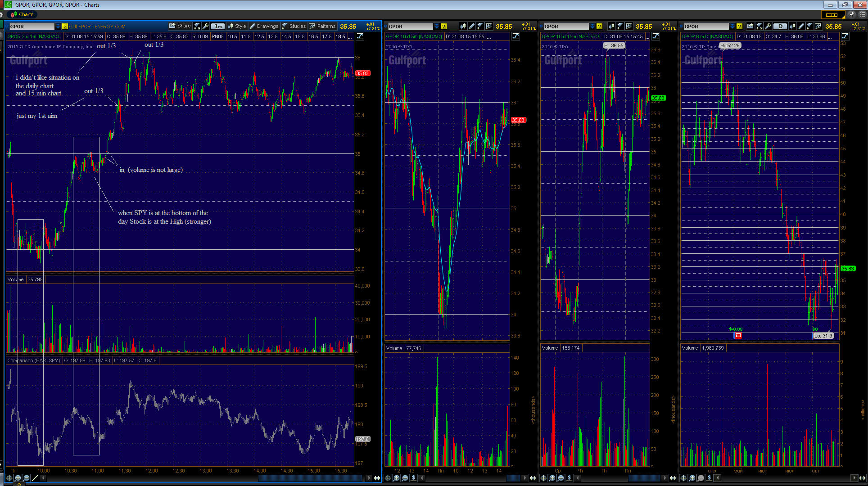Toggle the curve scale icon on 15m chart
868x486 pixels.
coord(656,36)
